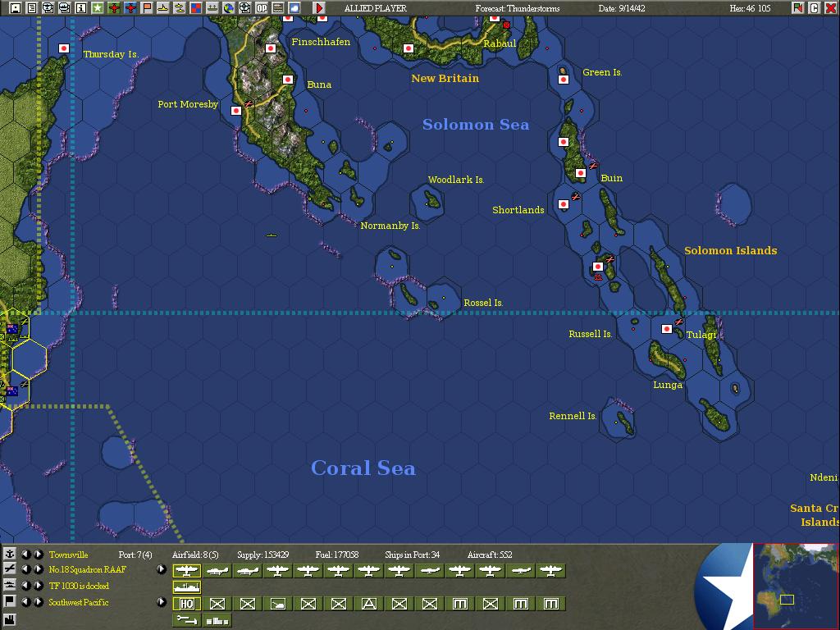
Task: Select previous land unit before Southwest Pacific
Action: [25, 601]
